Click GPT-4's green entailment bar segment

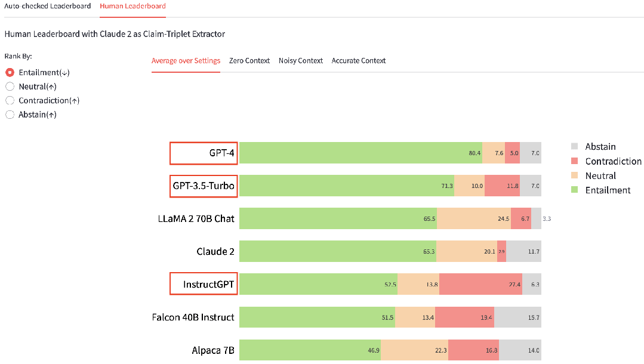[x=360, y=153]
